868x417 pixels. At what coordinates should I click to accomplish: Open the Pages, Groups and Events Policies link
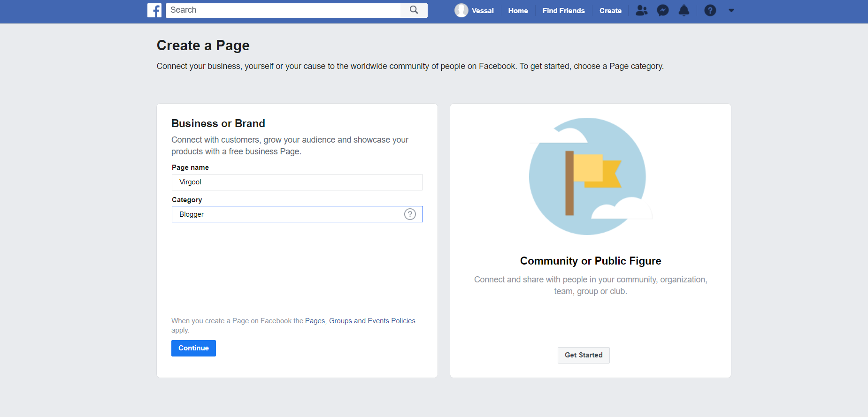point(360,321)
